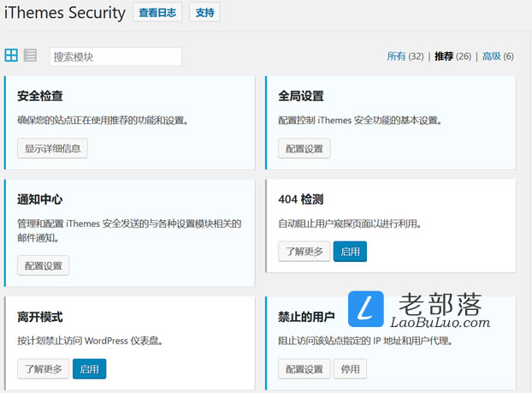
Task: Click 了解更多 in 离开模式 card
Action: pyautogui.click(x=44, y=368)
